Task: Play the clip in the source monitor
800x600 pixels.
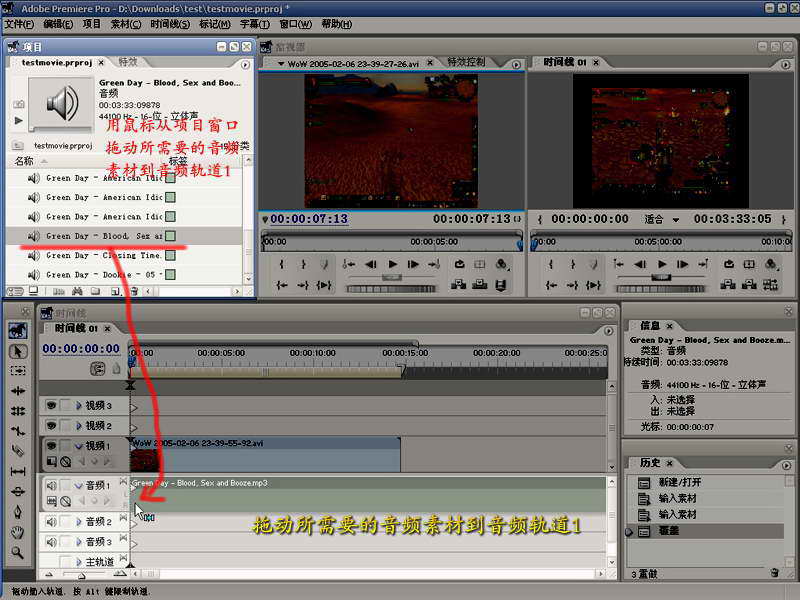Action: [392, 264]
